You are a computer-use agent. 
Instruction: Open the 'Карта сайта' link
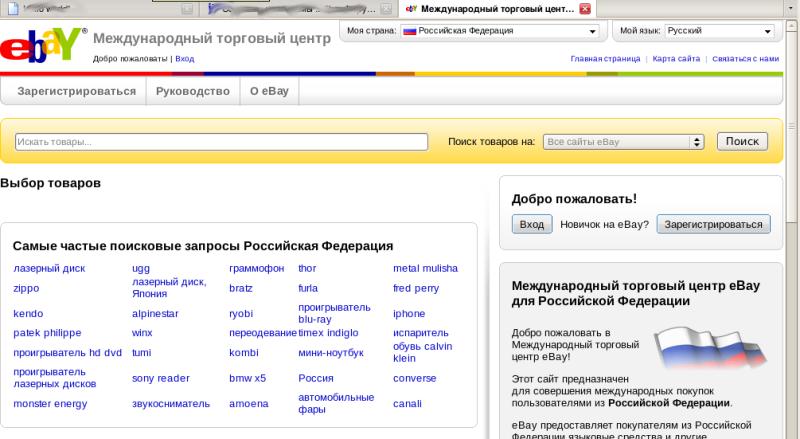[x=676, y=59]
